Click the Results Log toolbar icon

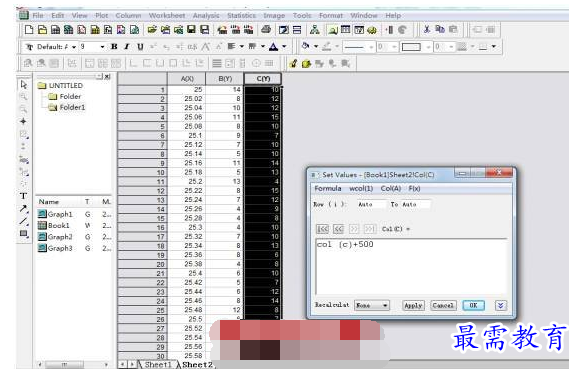point(345,30)
